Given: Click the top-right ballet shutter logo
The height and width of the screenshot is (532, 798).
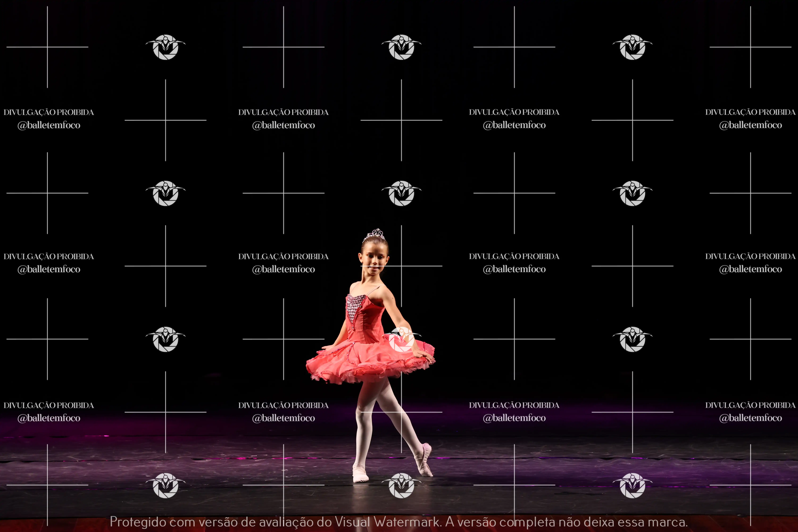Looking at the screenshot, I should (632, 47).
